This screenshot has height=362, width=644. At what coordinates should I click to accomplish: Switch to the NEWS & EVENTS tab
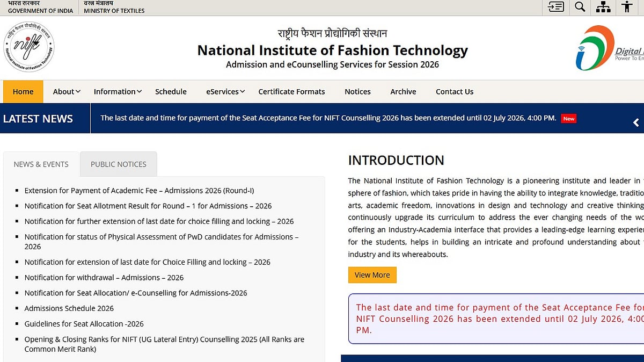click(x=41, y=164)
